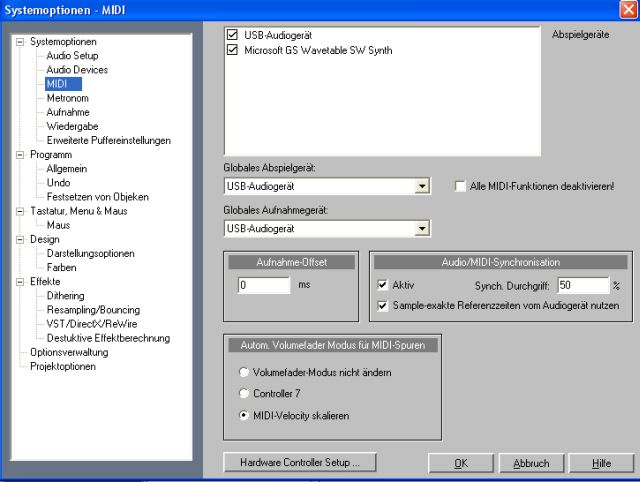Close the Systemoptionen dialog window
The height and width of the screenshot is (482, 640).
coord(629,9)
